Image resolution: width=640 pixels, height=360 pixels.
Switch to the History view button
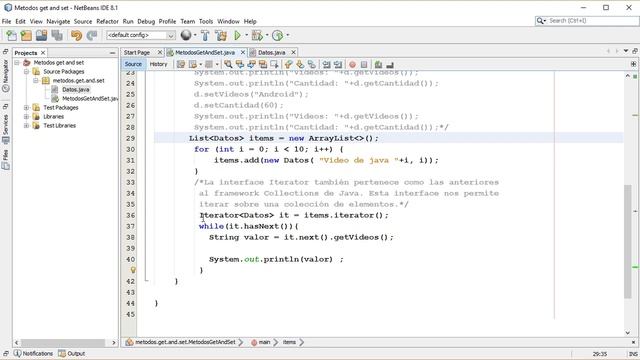158,64
